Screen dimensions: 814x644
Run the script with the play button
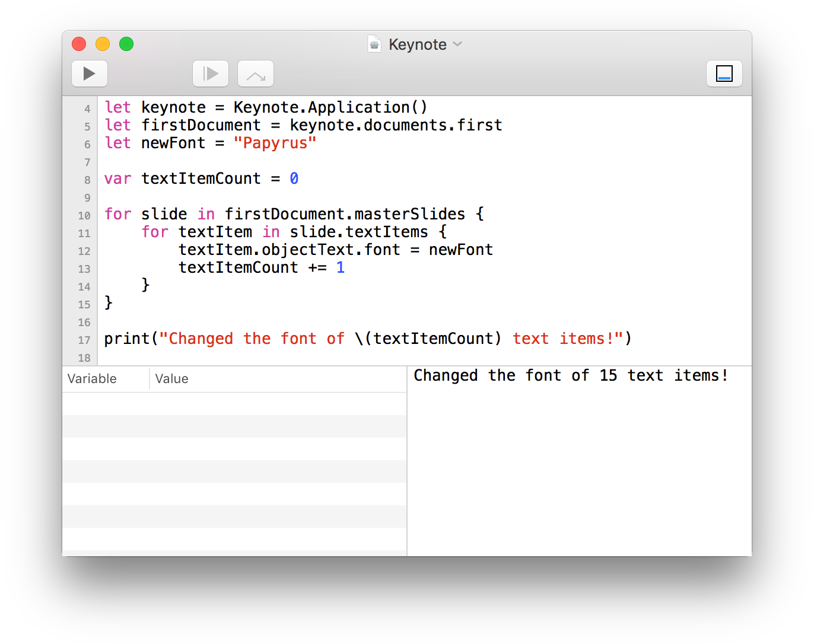click(90, 74)
